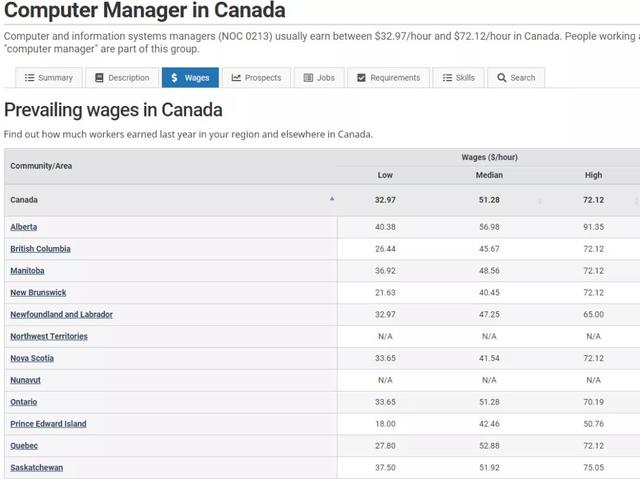Screen dimensions: 640x479
Task: Click the Requirements tab's checkmark icon
Action: [x=361, y=78]
